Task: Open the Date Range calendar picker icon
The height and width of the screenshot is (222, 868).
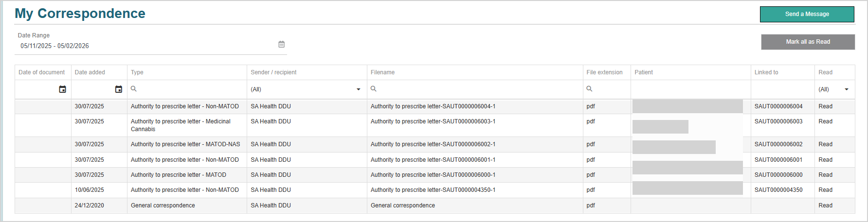Action: tap(281, 44)
